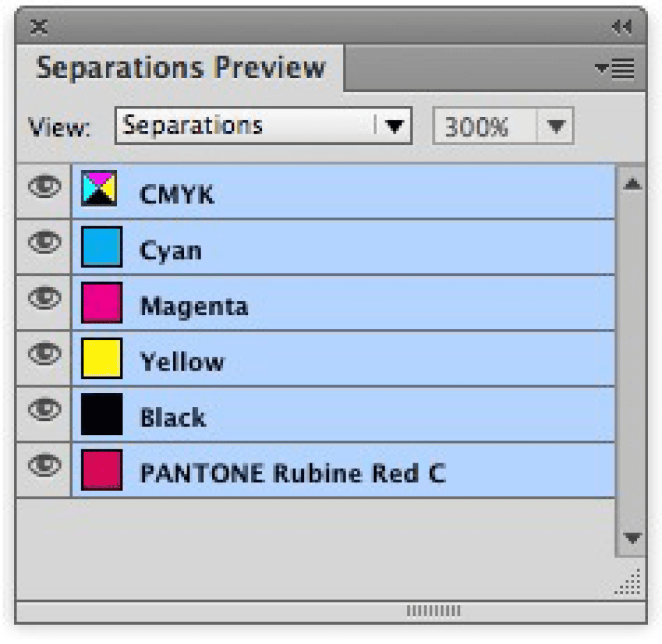Select the Separations Preview tab
Image resolution: width=662 pixels, height=644 pixels.
pyautogui.click(x=180, y=68)
